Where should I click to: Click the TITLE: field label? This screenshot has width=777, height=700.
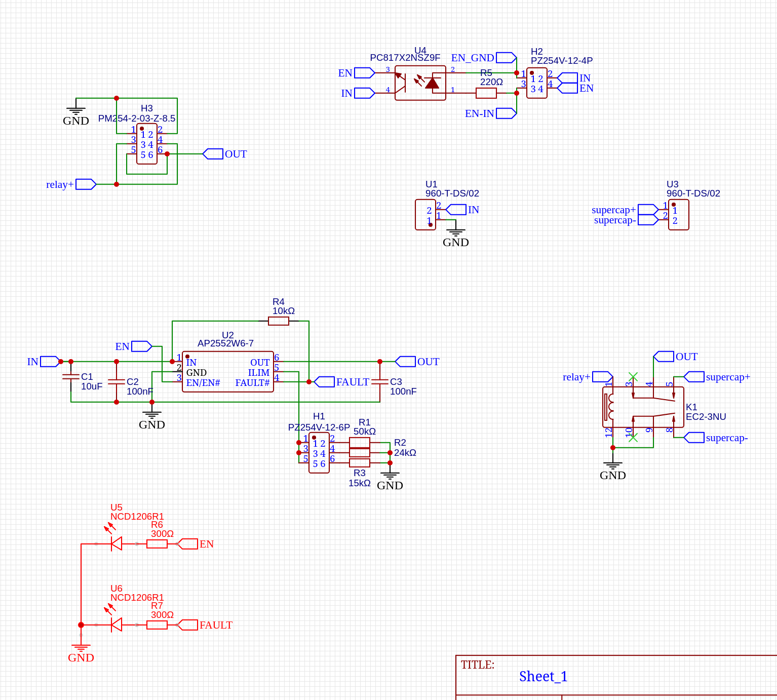click(478, 665)
